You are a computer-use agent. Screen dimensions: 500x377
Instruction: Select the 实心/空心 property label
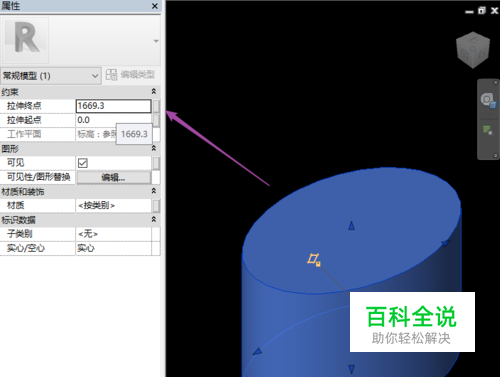tap(26, 248)
